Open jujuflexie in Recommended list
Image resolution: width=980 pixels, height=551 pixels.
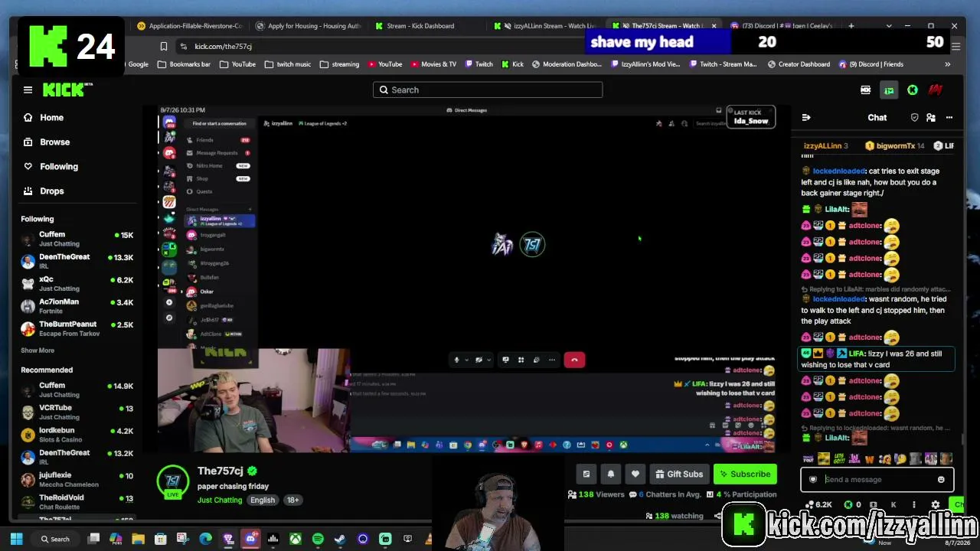coord(77,480)
